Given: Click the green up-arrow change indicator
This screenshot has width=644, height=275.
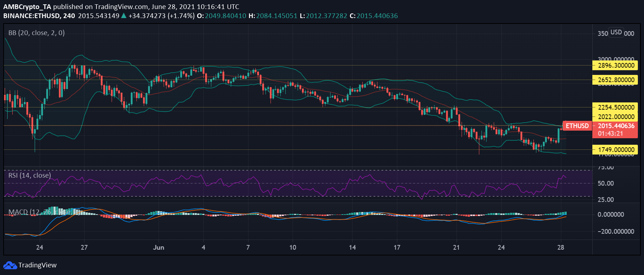Looking at the screenshot, I should 124,16.
